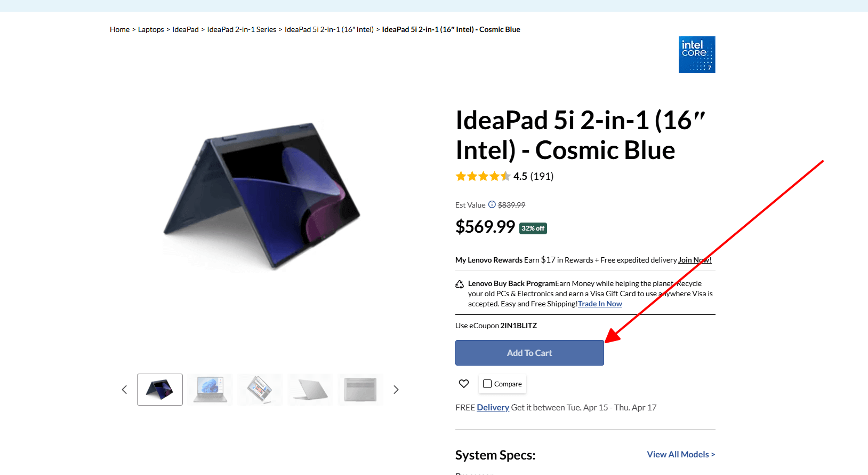Navigate to Home breadcrumb
This screenshot has width=868, height=475.
point(119,29)
